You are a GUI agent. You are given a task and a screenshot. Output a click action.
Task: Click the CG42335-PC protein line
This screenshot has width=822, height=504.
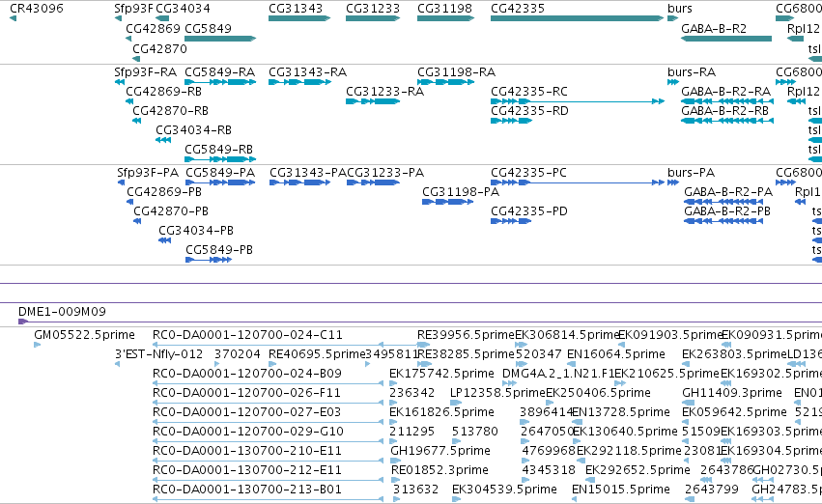[x=578, y=182]
